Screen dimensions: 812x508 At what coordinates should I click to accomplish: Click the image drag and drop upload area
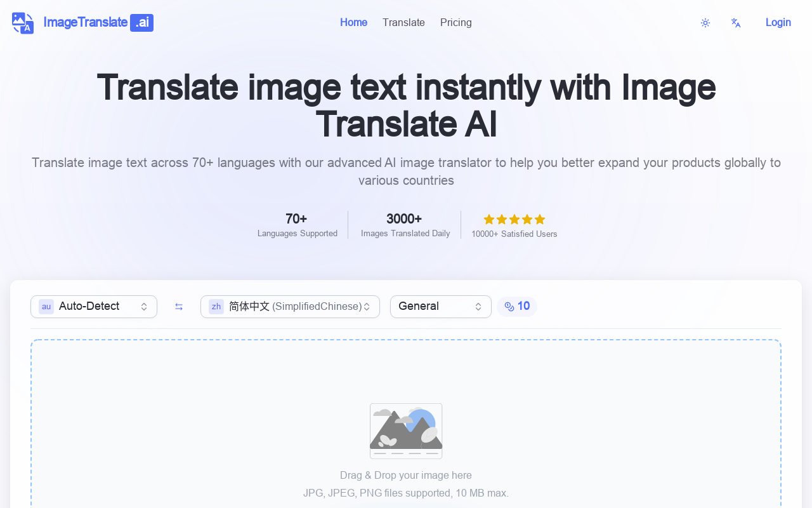point(406,424)
